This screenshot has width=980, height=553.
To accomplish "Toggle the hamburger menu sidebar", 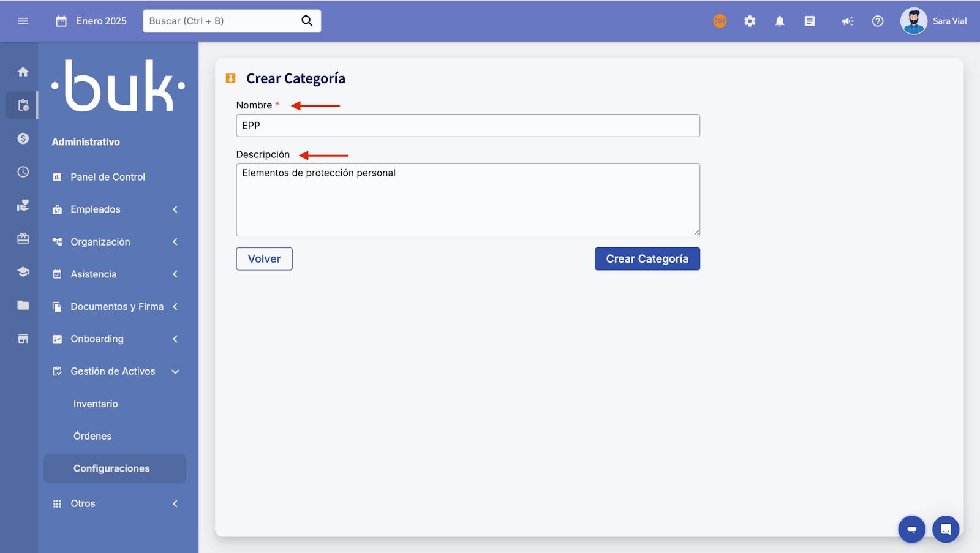I will tap(23, 21).
